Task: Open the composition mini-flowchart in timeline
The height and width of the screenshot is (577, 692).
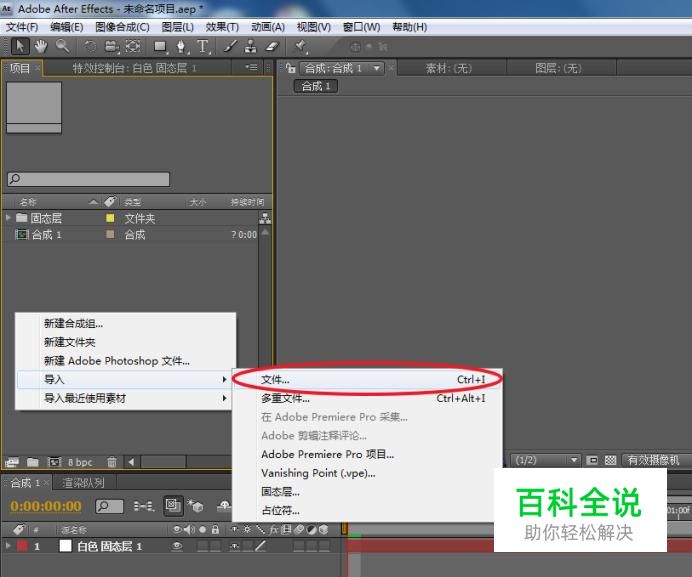Action: [x=144, y=506]
